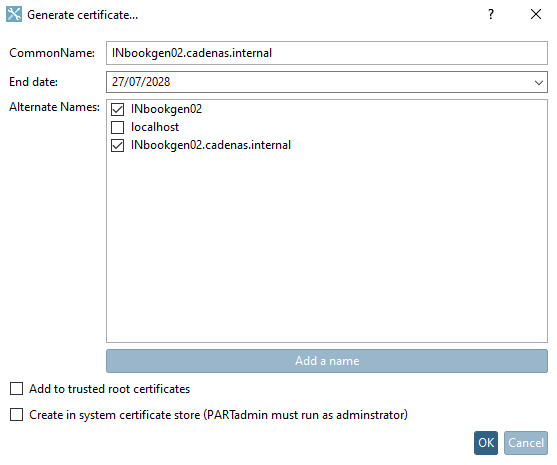Click into the CommonName text field
The height and width of the screenshot is (465, 557).
[326, 53]
